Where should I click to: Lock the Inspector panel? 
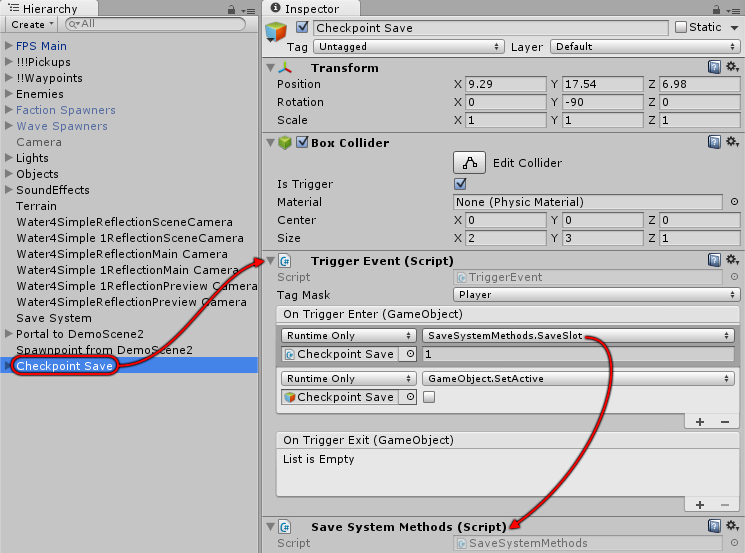(x=716, y=9)
